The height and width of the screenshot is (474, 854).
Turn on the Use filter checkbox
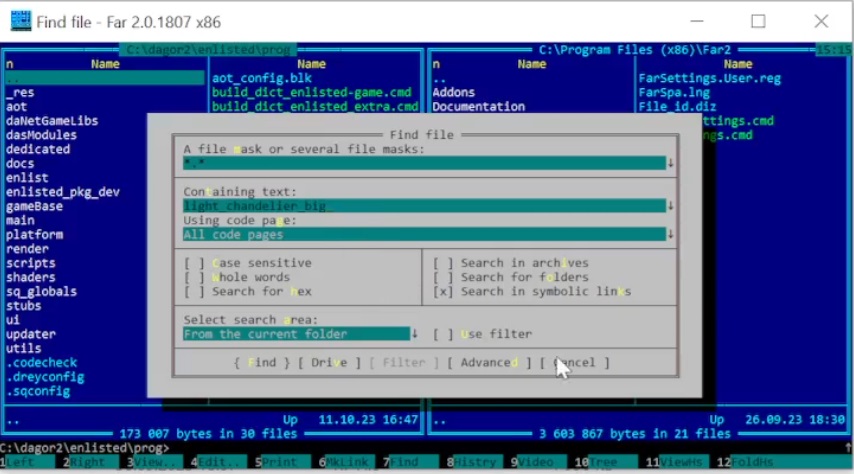(x=442, y=334)
